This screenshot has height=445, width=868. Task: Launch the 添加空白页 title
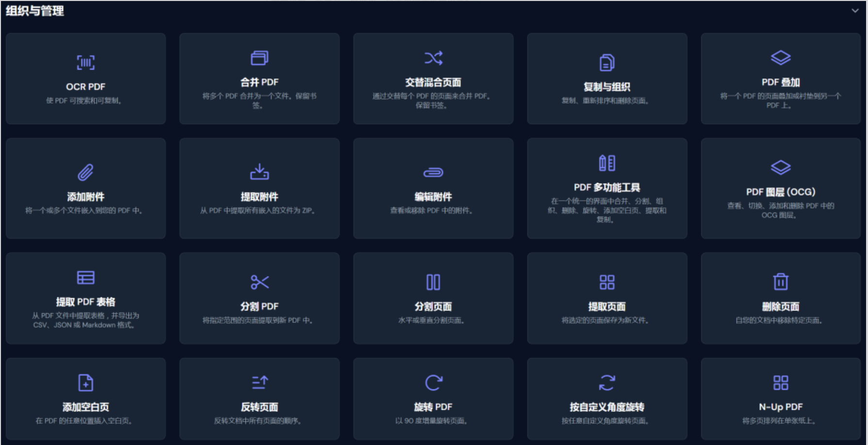tap(86, 407)
